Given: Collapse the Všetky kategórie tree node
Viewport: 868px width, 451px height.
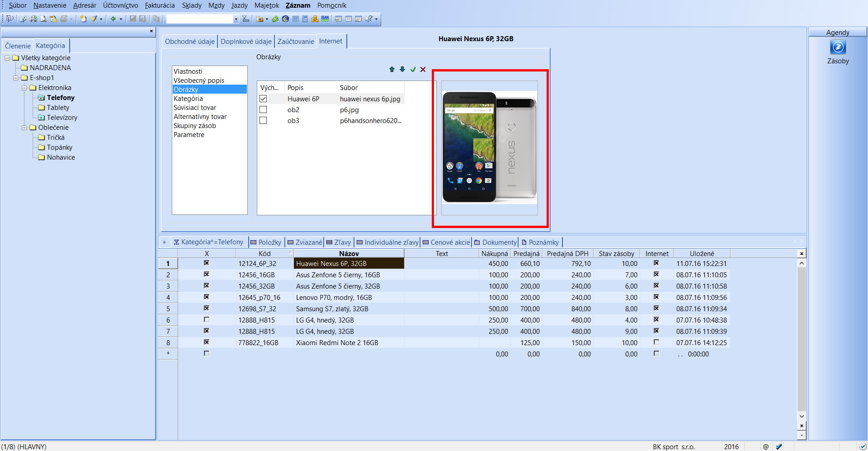Looking at the screenshot, I should [7, 58].
